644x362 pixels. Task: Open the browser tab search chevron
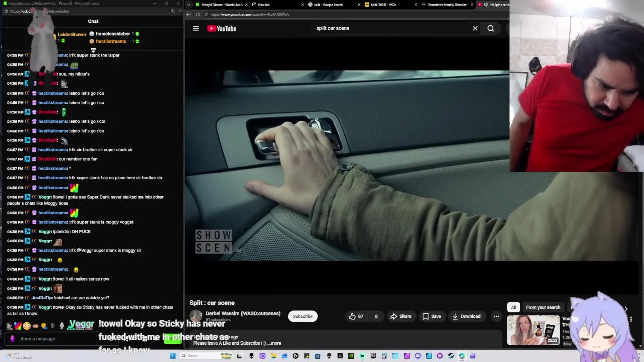(x=188, y=4)
